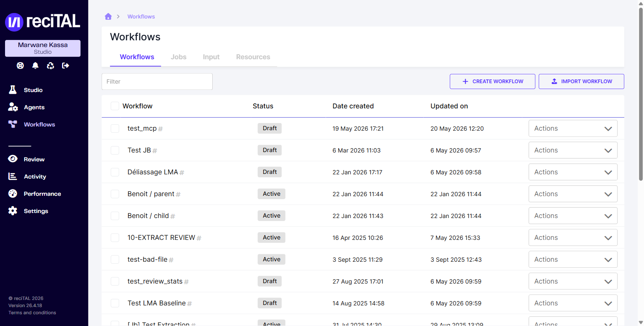Select the Workflows tab under the page title
The height and width of the screenshot is (326, 644).
pos(137,57)
